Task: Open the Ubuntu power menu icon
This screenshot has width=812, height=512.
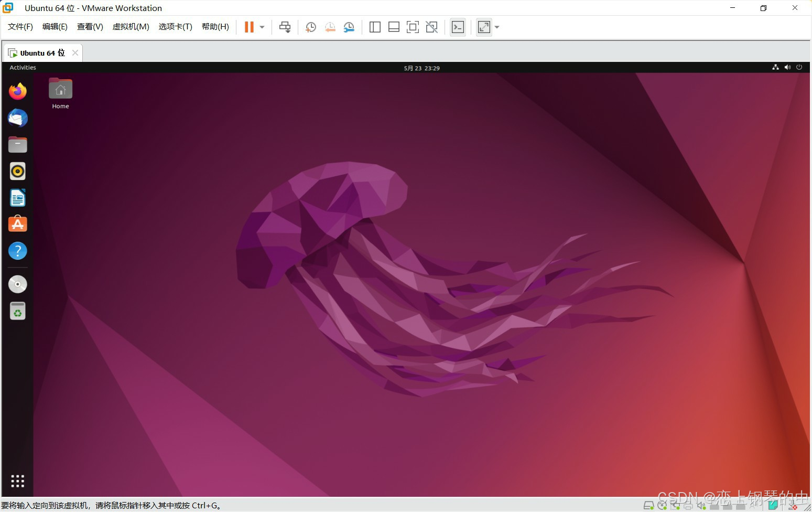Action: point(799,67)
